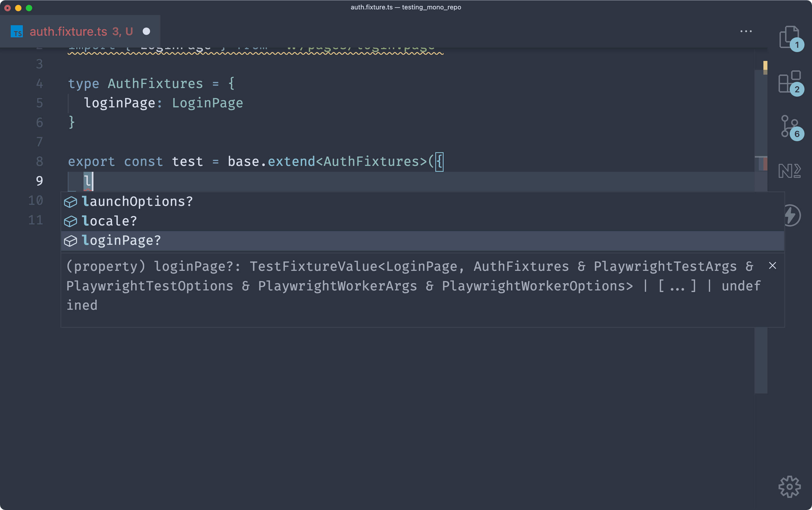Open settings via the gear icon

pos(789,486)
